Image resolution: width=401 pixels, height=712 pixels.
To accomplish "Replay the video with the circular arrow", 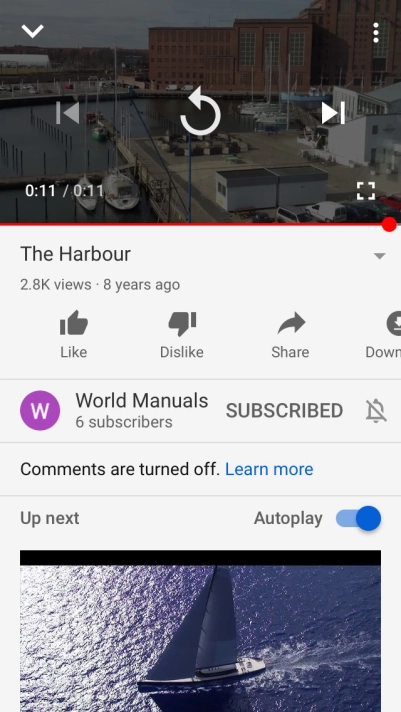I will [x=200, y=112].
